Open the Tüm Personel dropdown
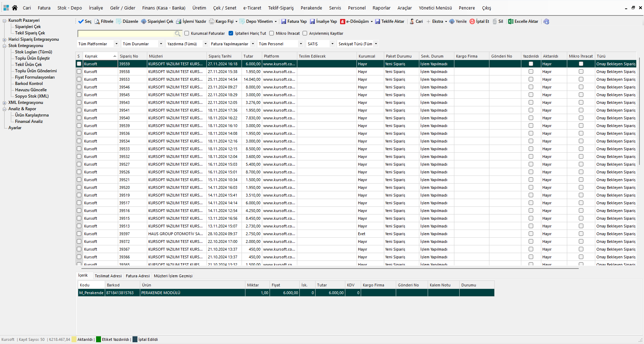This screenshot has width=644, height=344. pos(280,44)
